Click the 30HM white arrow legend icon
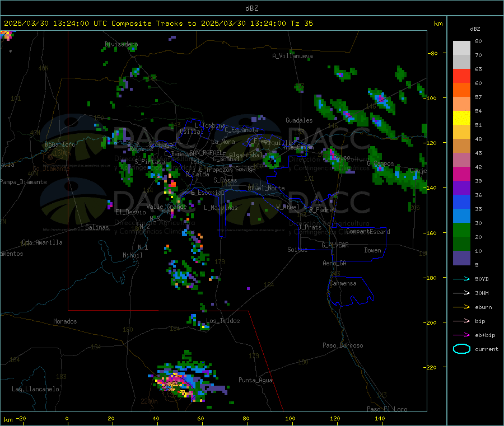The image size is (504, 426). (x=461, y=293)
